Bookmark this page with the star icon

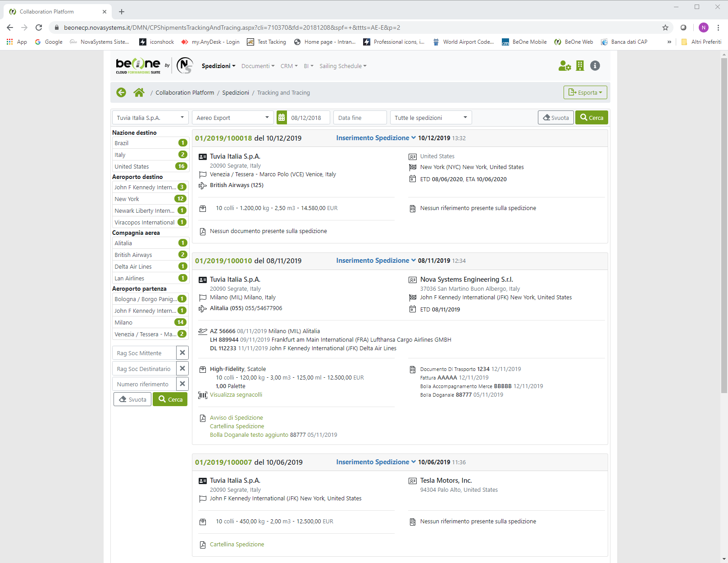pyautogui.click(x=665, y=27)
